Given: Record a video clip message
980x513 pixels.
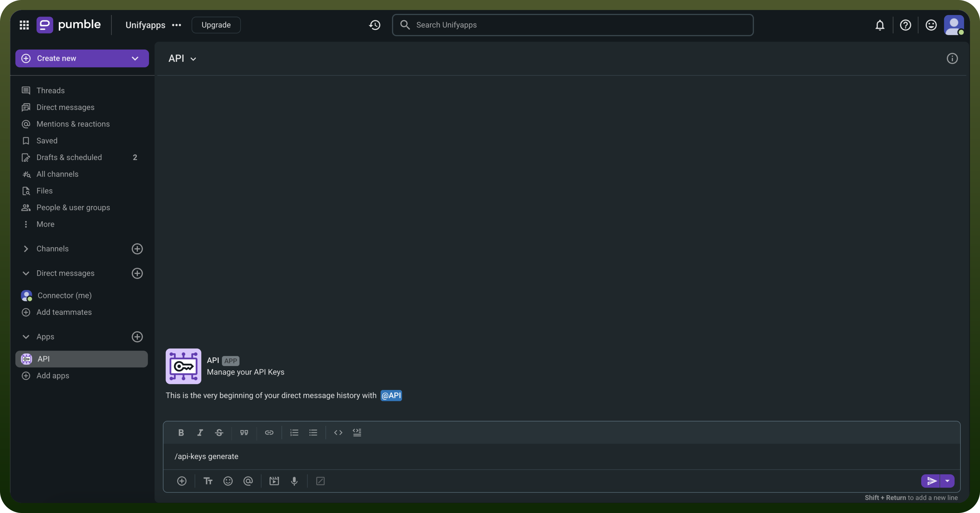Looking at the screenshot, I should 274,481.
